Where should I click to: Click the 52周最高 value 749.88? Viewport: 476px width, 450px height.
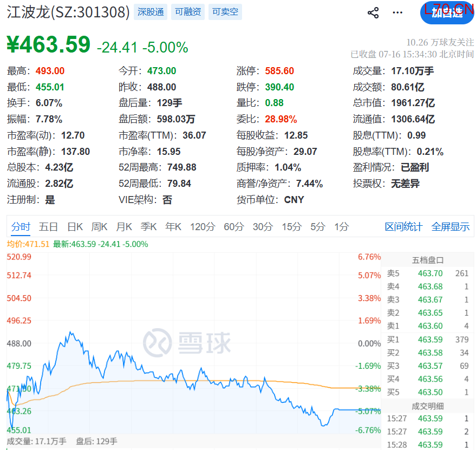(x=181, y=168)
